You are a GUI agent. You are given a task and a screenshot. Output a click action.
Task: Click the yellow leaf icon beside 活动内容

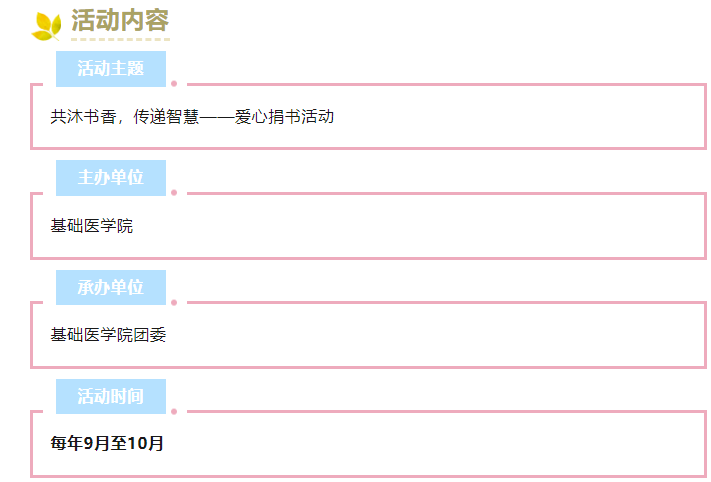click(x=46, y=25)
